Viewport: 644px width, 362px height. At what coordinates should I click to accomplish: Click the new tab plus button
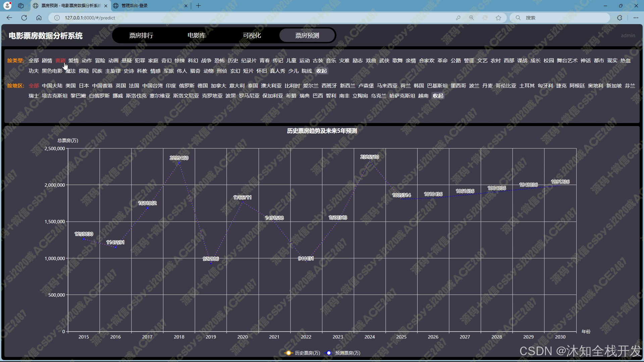click(198, 6)
